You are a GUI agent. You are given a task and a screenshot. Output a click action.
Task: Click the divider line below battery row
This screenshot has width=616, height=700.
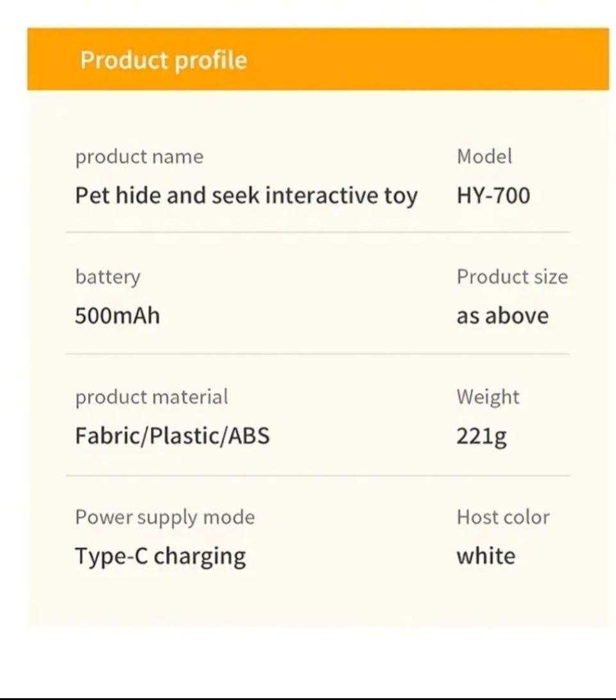point(318,354)
